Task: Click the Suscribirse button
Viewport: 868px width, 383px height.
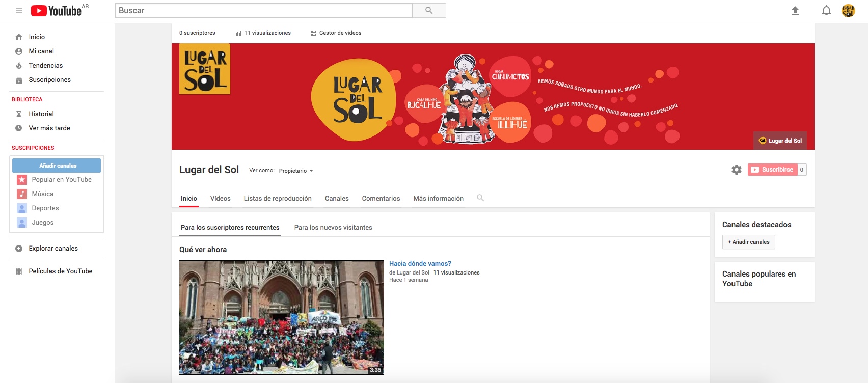Action: pyautogui.click(x=772, y=170)
